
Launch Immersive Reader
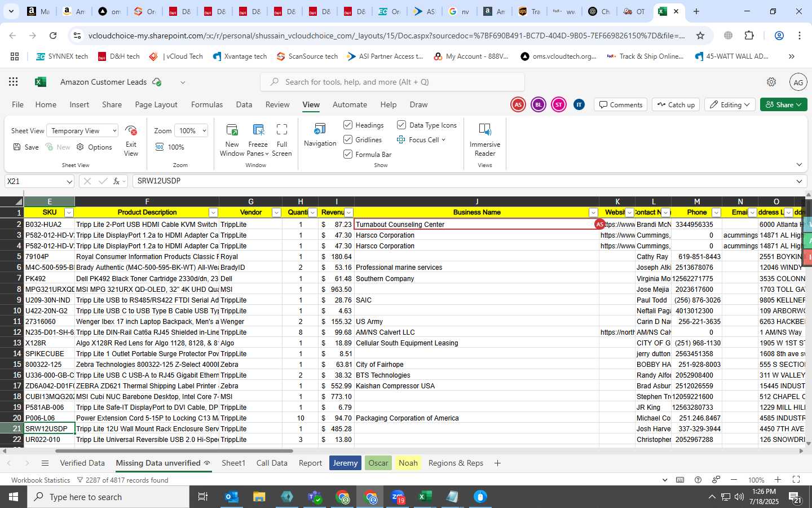pos(485,140)
